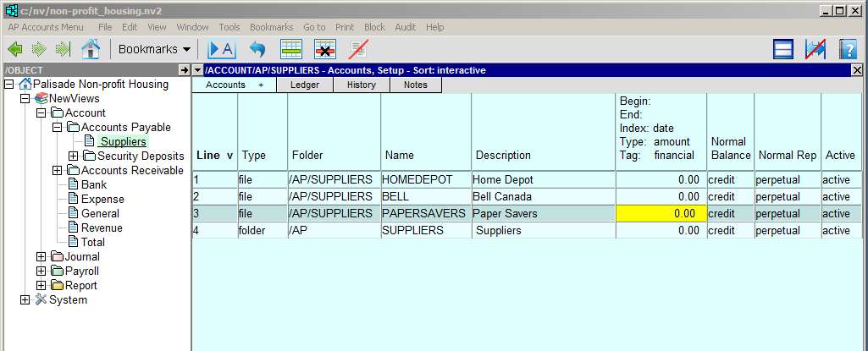Select the Bank account in tree
Image resolution: width=868 pixels, height=351 pixels.
tap(93, 185)
